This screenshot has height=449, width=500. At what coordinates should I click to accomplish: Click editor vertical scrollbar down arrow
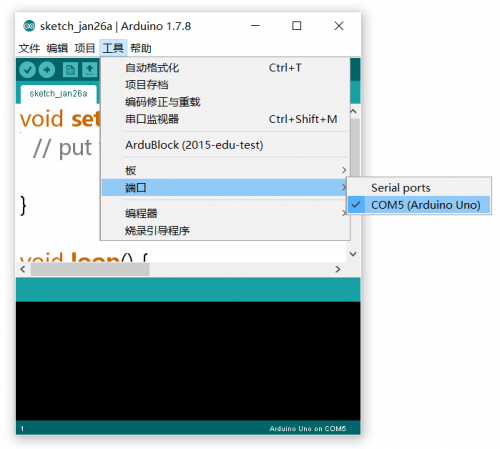[353, 254]
